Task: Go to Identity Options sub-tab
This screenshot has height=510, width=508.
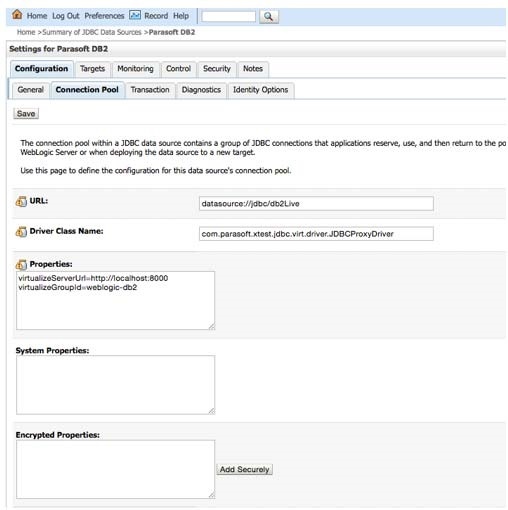Action: (260, 90)
